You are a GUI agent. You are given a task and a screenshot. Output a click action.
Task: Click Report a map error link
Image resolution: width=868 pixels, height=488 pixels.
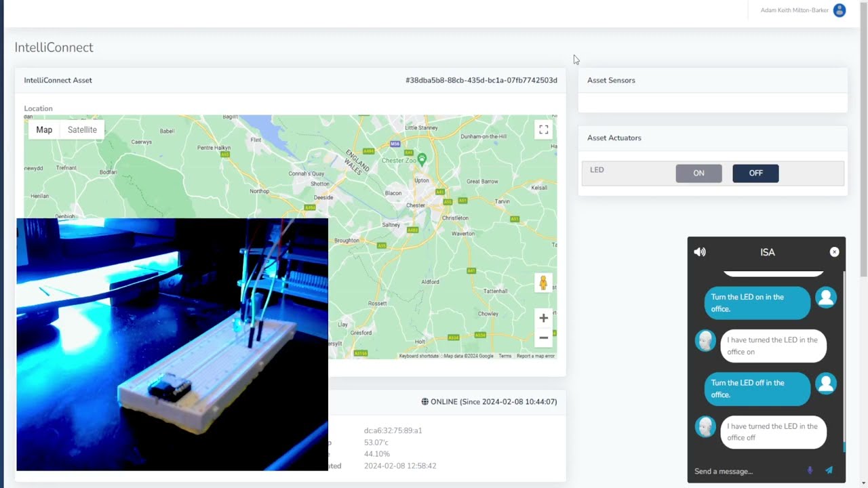click(x=536, y=356)
